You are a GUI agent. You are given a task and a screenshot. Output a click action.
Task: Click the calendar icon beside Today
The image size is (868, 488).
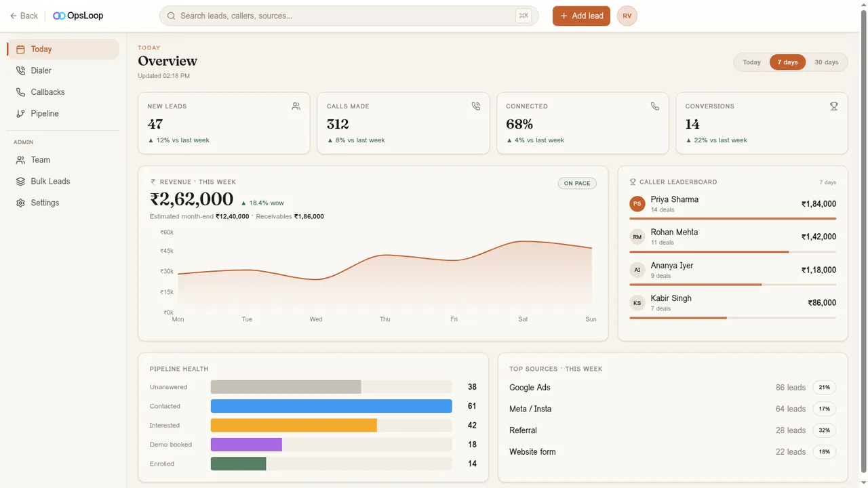click(x=20, y=49)
